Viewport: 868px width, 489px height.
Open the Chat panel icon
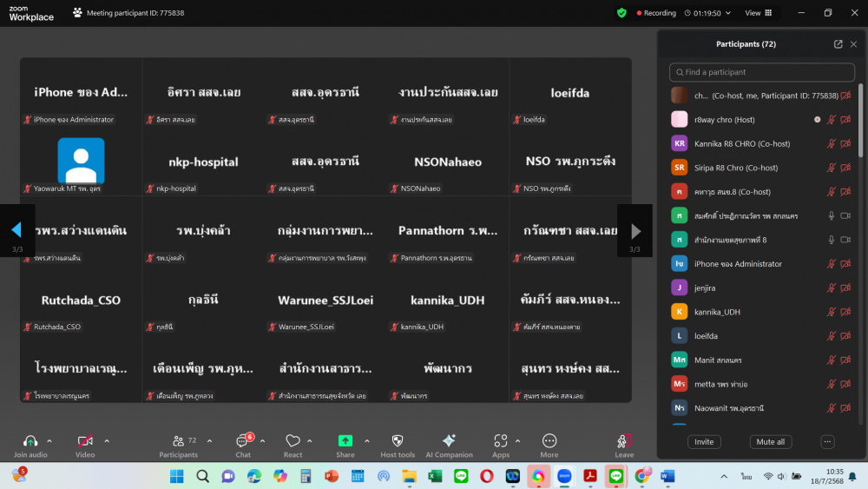point(242,441)
